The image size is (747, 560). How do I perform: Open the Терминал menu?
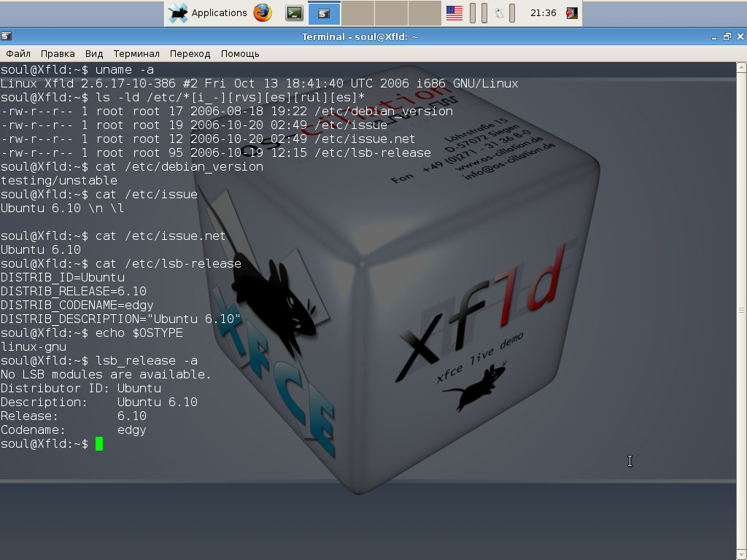(136, 54)
